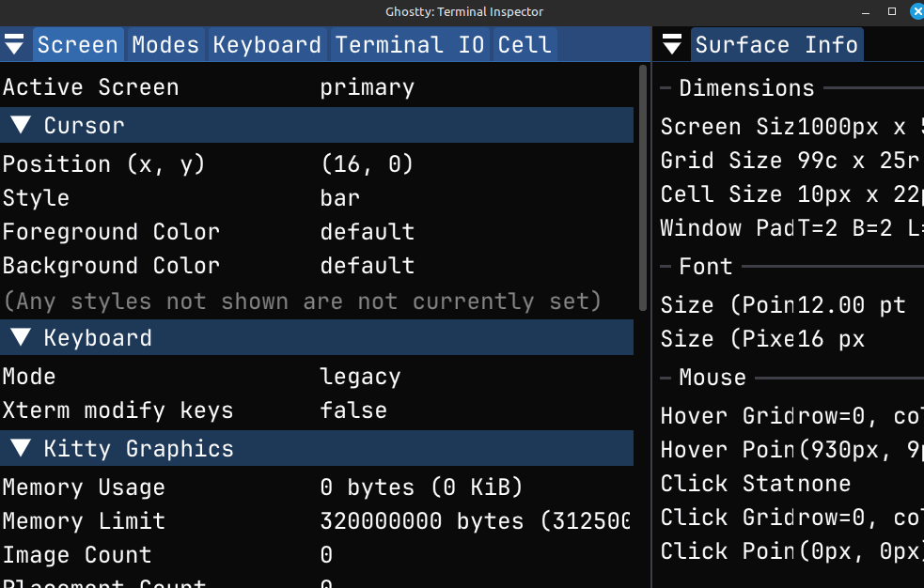Open the Keyboard tab in the tab bar
Image resolution: width=924 pixels, height=588 pixels.
coord(267,44)
